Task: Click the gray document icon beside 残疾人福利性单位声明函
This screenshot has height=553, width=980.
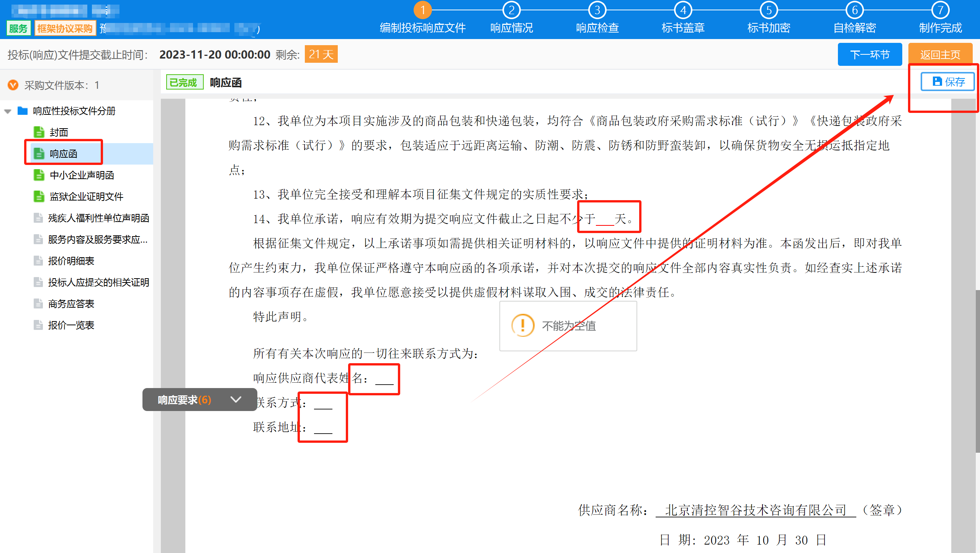Action: point(38,218)
